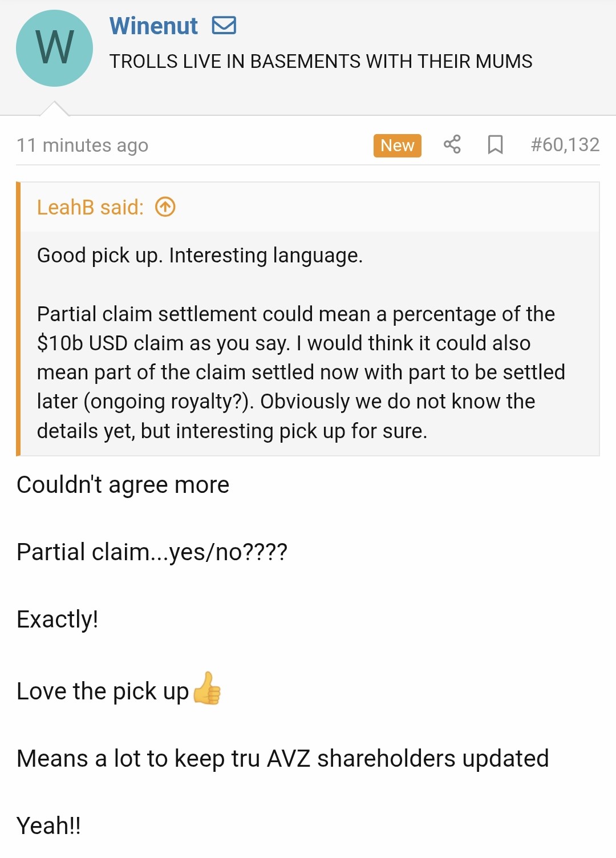
Task: Open the #60,132 post number link
Action: [x=565, y=144]
